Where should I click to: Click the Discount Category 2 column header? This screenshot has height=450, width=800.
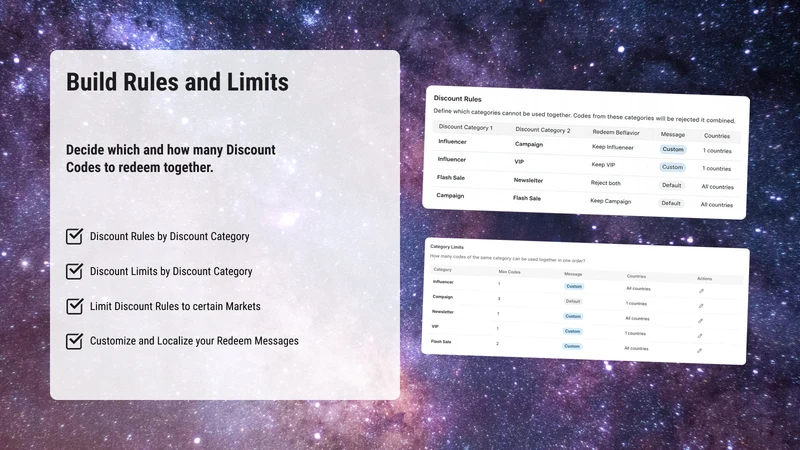543,130
